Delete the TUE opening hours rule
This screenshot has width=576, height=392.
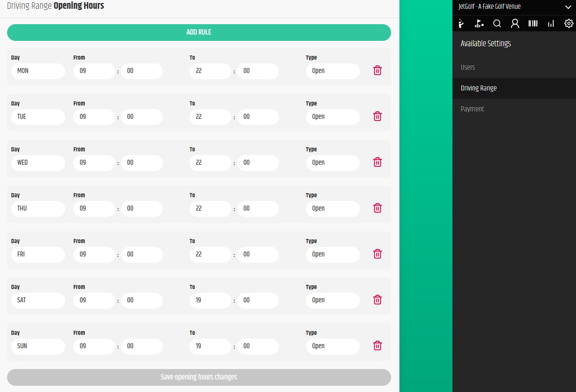tap(377, 116)
